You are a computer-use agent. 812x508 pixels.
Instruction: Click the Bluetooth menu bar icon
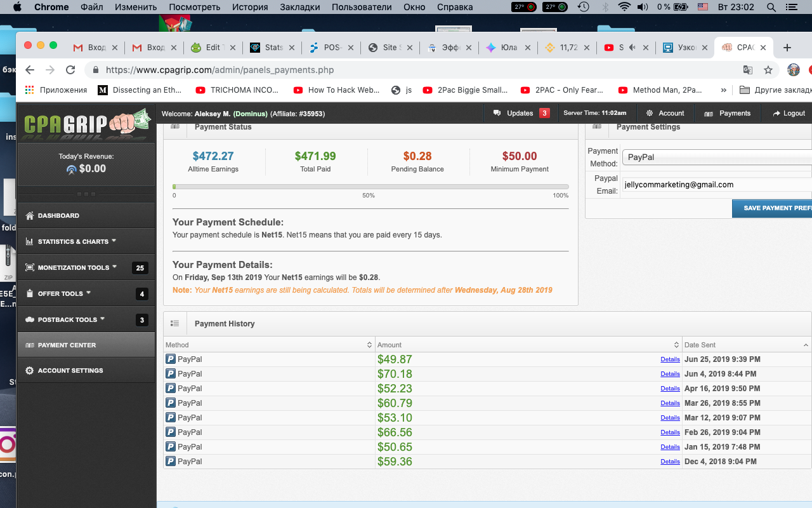click(605, 7)
